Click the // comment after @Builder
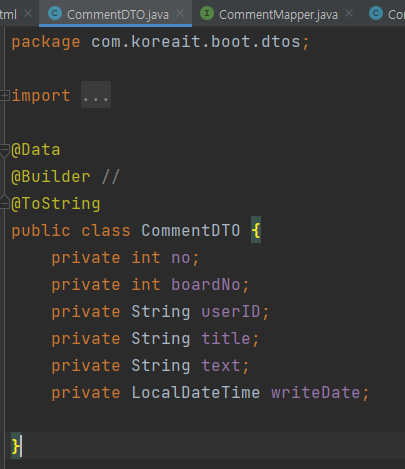405x469 pixels. 110,176
